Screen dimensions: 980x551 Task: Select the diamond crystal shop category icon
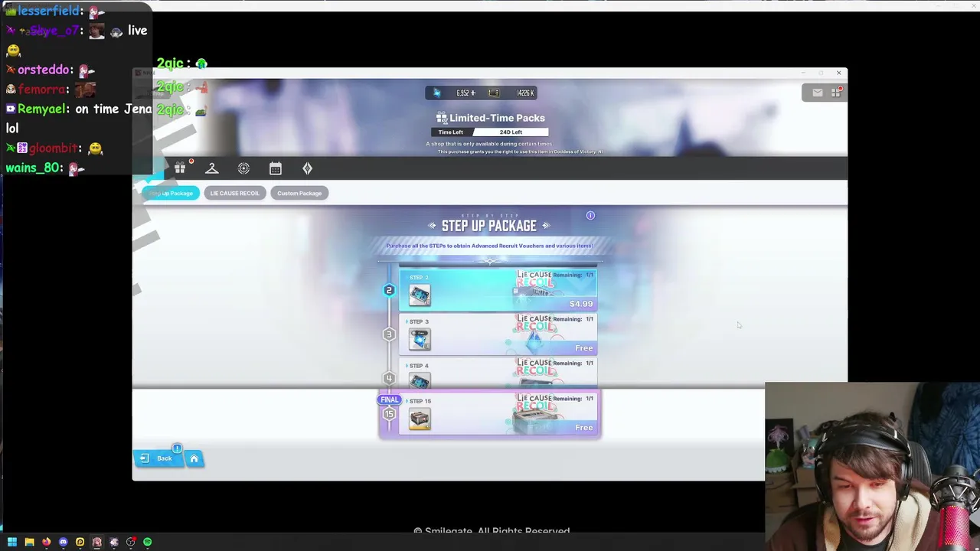point(307,168)
